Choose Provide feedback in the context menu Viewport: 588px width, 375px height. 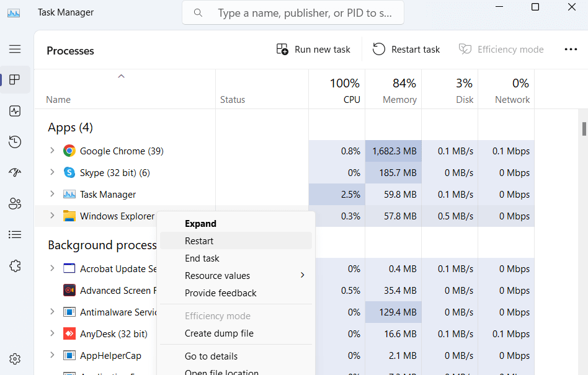click(x=236, y=293)
